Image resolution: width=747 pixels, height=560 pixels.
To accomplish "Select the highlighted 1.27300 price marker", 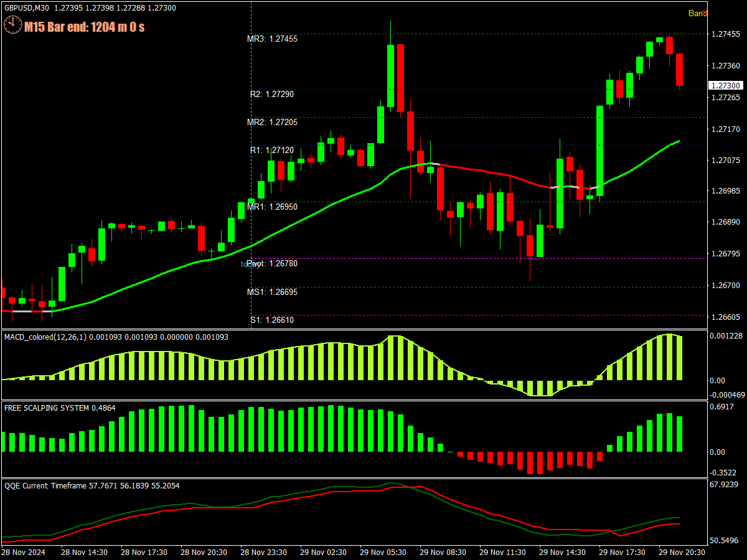I will click(x=725, y=86).
